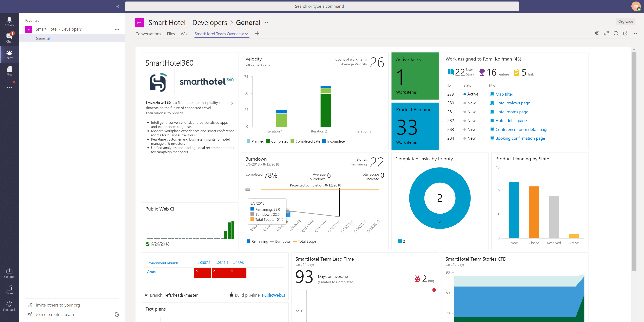Click the Get app icon
The width and height of the screenshot is (644, 322).
click(9, 273)
